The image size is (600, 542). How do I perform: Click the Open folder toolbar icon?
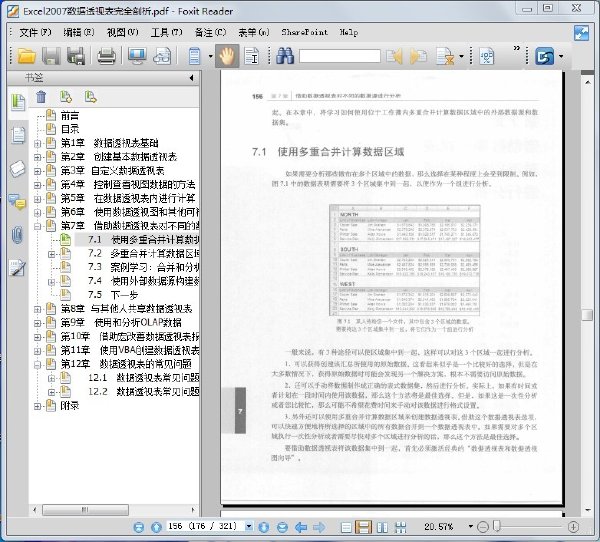[x=26, y=56]
